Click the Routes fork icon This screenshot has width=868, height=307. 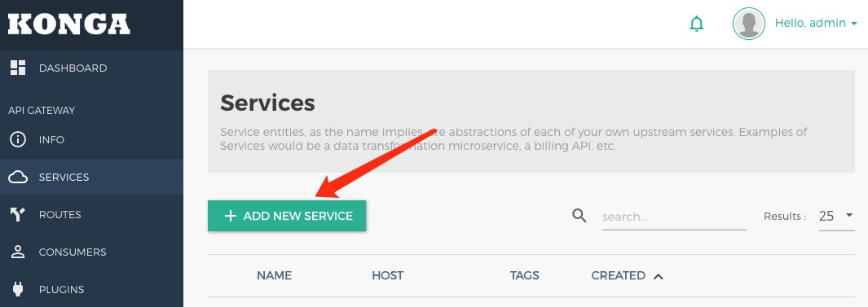pyautogui.click(x=18, y=215)
